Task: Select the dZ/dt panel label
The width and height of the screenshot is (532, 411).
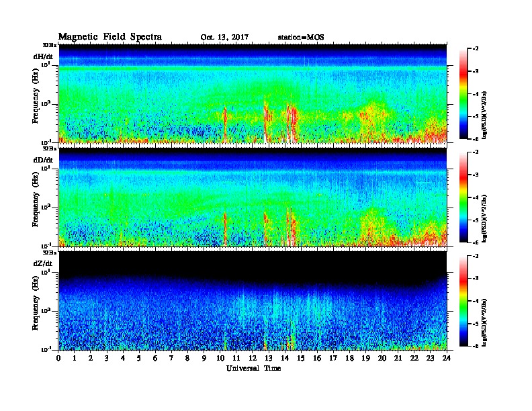Action: pyautogui.click(x=43, y=263)
